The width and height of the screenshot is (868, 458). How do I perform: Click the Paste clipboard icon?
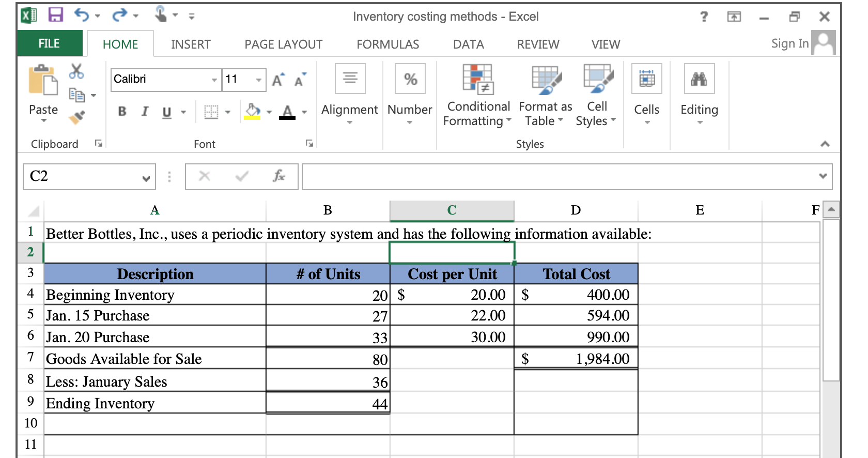click(43, 80)
